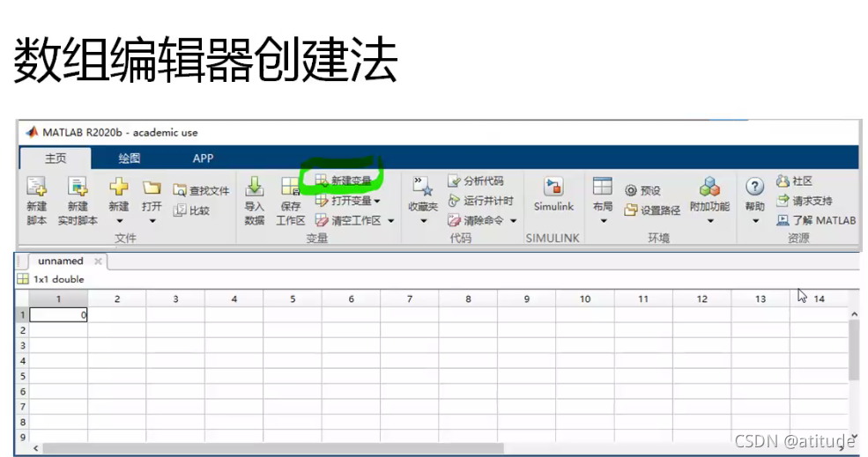Open 社区 (Community) resource
The width and height of the screenshot is (868, 457).
[794, 181]
